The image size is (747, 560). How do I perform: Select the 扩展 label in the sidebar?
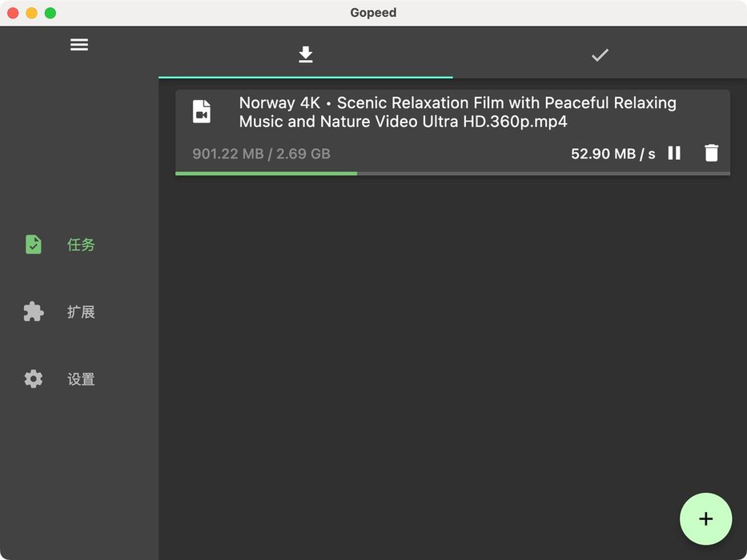coord(81,312)
